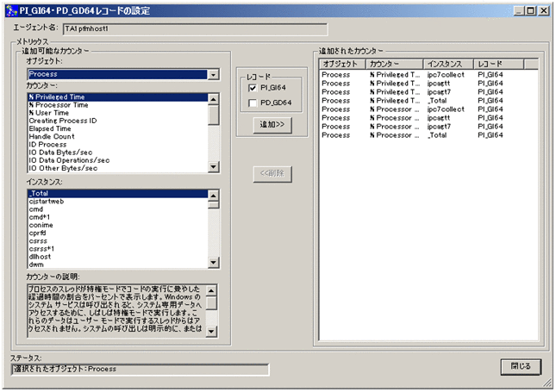
Task: Select '_Total' in the instance list
Action: (118, 194)
